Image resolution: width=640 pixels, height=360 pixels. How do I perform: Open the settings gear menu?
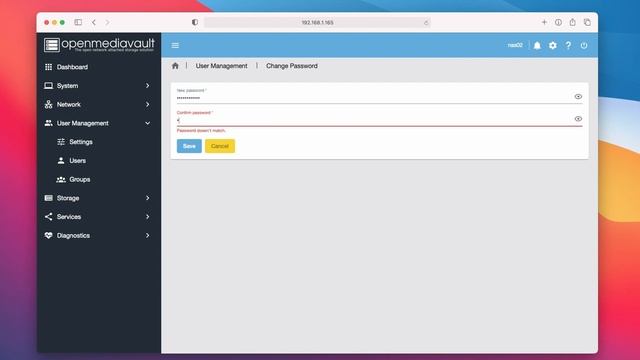(553, 45)
